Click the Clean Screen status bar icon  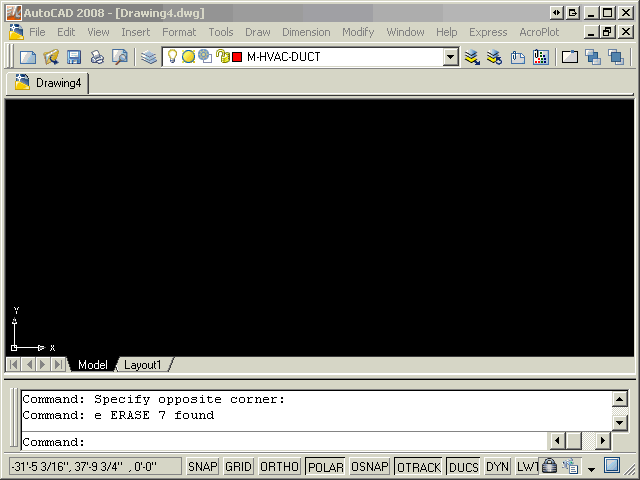(612, 465)
